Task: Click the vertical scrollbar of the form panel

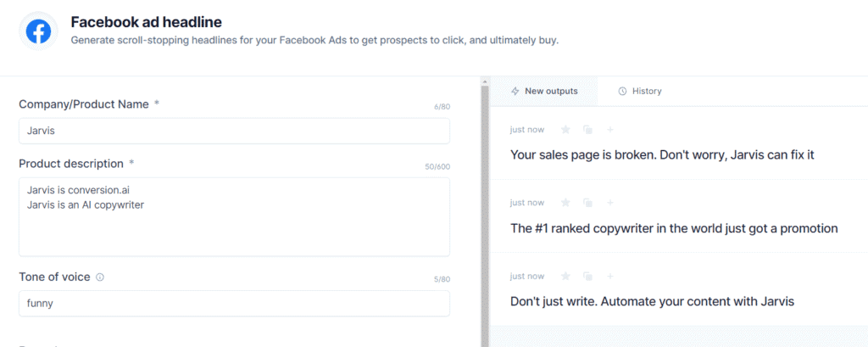Action: pyautogui.click(x=485, y=216)
